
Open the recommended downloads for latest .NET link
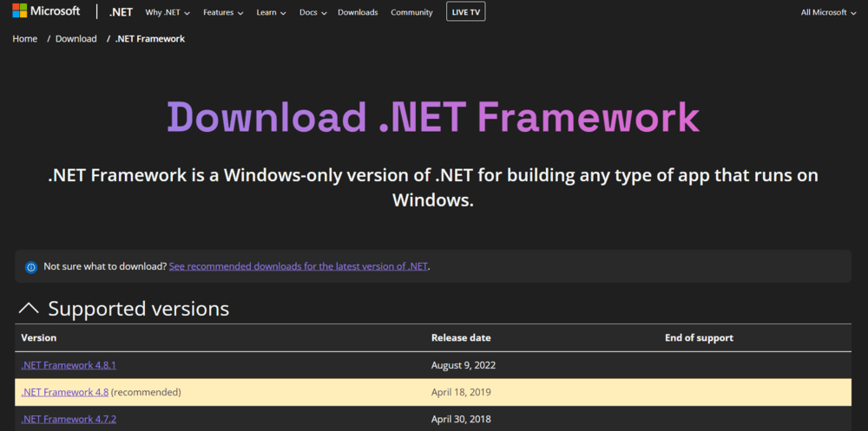coord(298,266)
